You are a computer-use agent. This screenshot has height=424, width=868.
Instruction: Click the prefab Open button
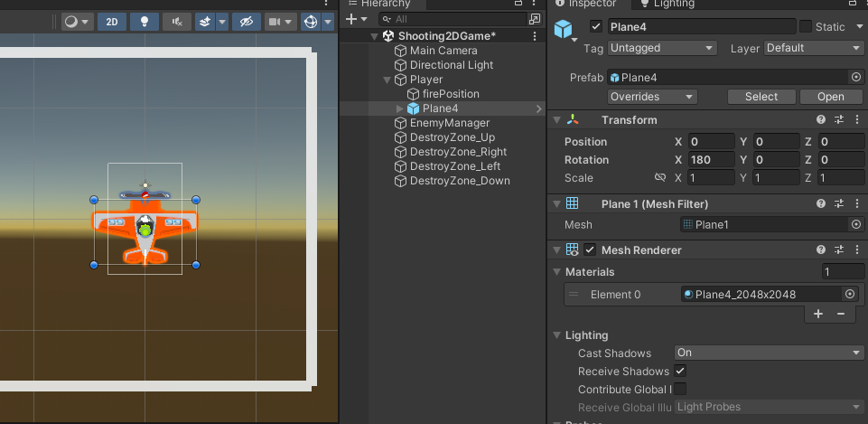831,97
